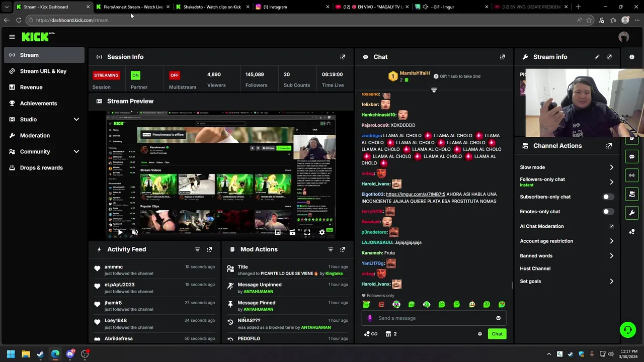Open the info circle icon at top right
Screen dimensions: 644x362
click(x=632, y=57)
